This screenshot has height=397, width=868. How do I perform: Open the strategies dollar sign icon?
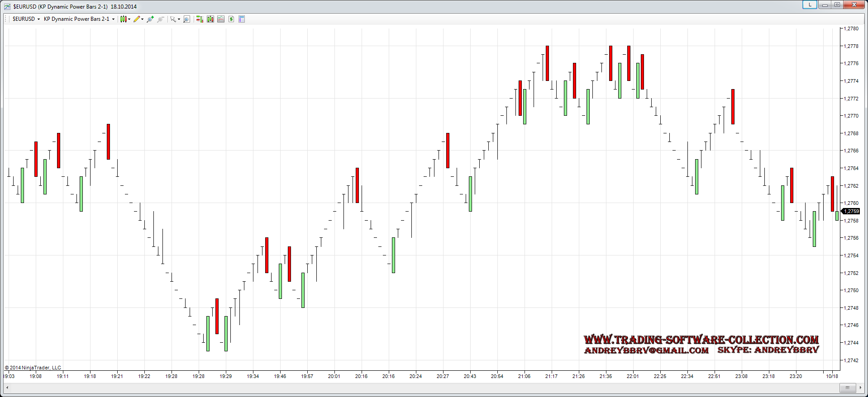click(x=231, y=19)
